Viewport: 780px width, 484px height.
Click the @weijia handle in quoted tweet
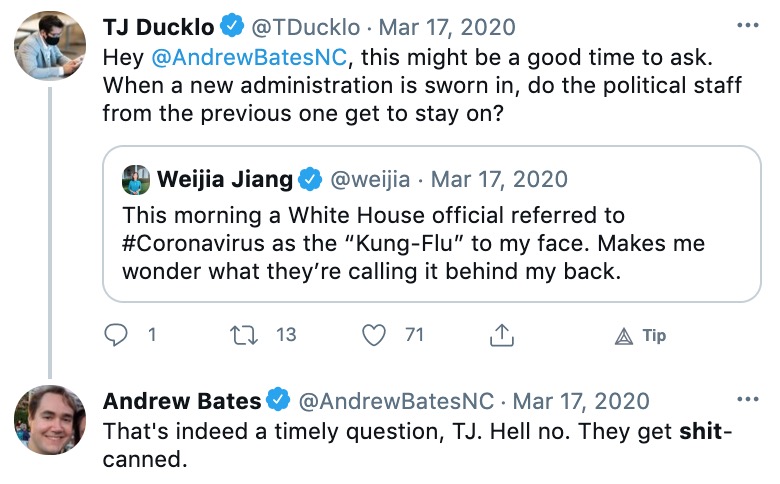pyautogui.click(x=369, y=181)
